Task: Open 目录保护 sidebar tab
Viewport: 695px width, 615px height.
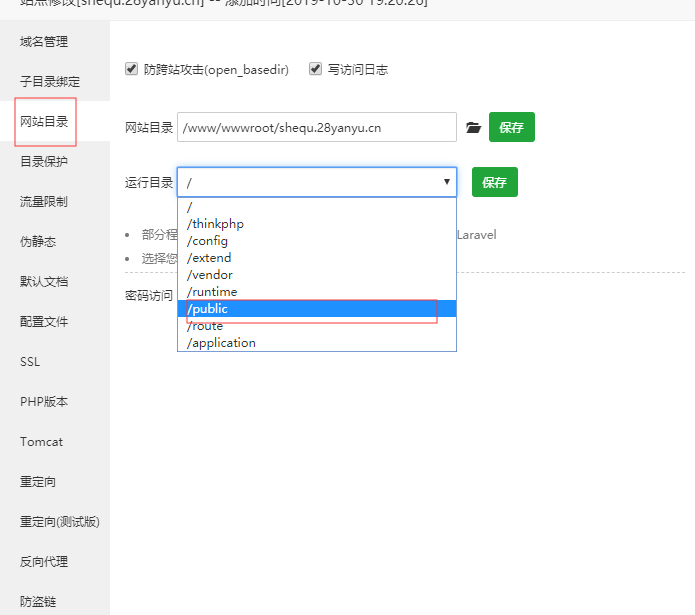Action: coord(55,161)
